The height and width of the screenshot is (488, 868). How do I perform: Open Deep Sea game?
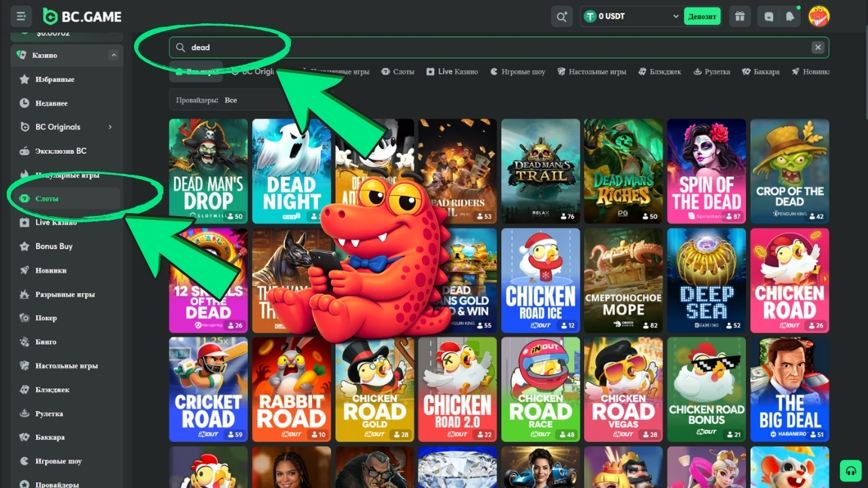(706, 280)
